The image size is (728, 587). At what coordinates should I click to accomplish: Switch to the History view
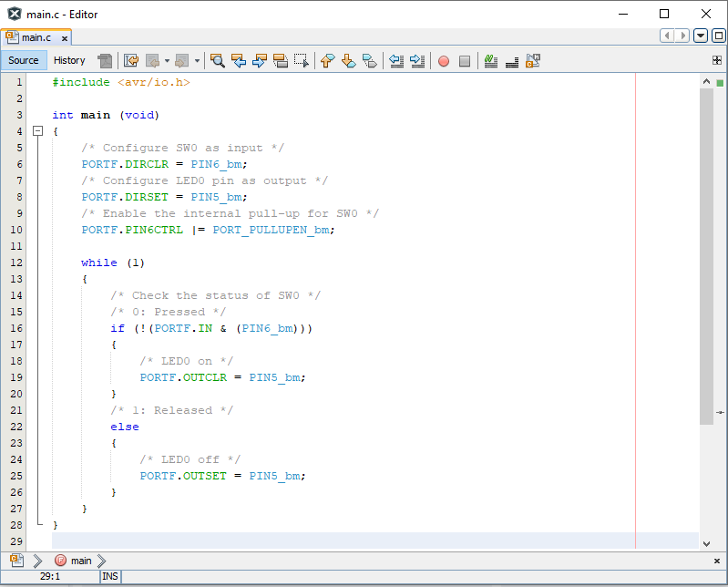pos(69,60)
